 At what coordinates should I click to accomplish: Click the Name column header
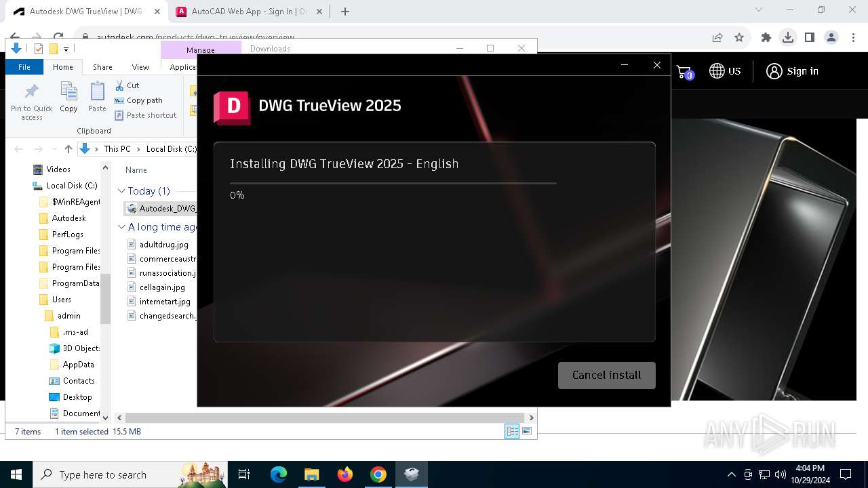(x=136, y=170)
